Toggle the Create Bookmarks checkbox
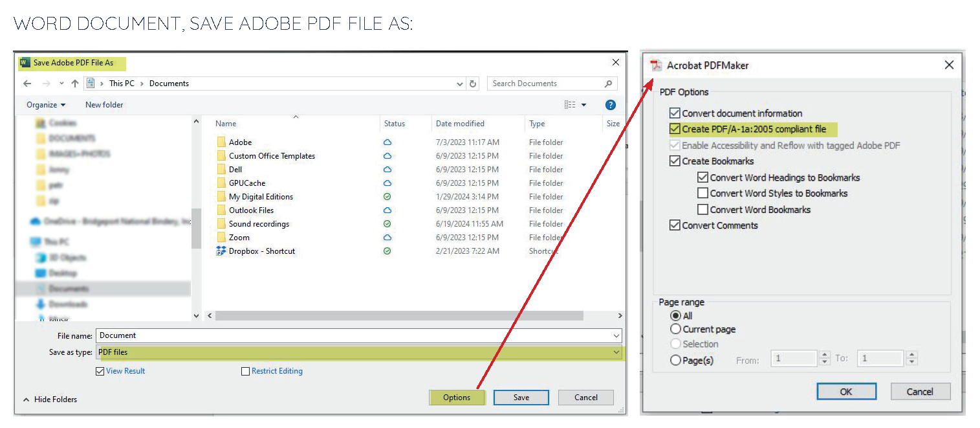980x428 pixels. 675,161
